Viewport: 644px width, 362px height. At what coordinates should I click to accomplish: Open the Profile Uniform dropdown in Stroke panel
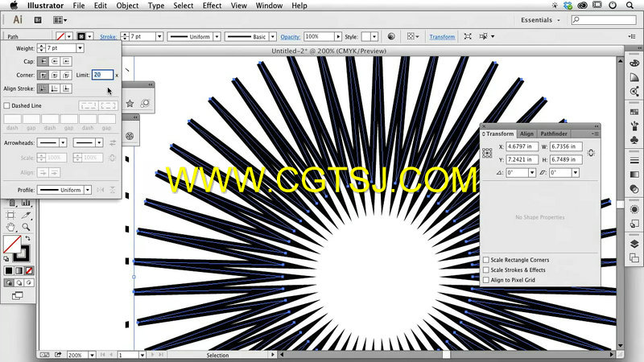88,190
